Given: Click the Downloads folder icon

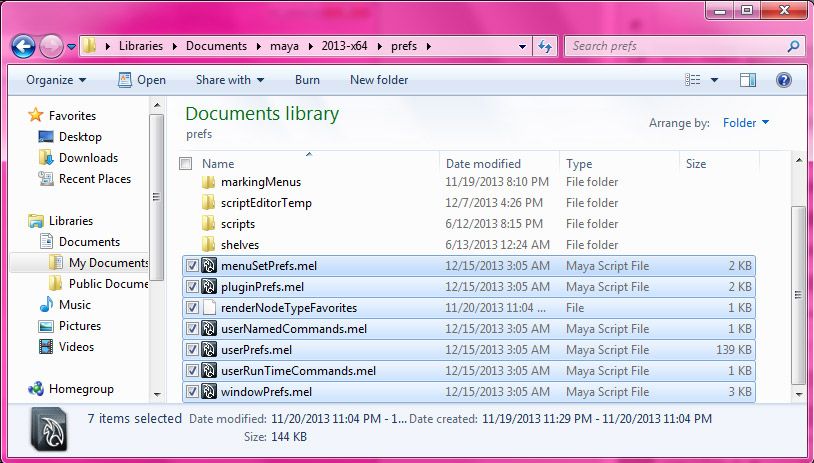Looking at the screenshot, I should [x=46, y=158].
